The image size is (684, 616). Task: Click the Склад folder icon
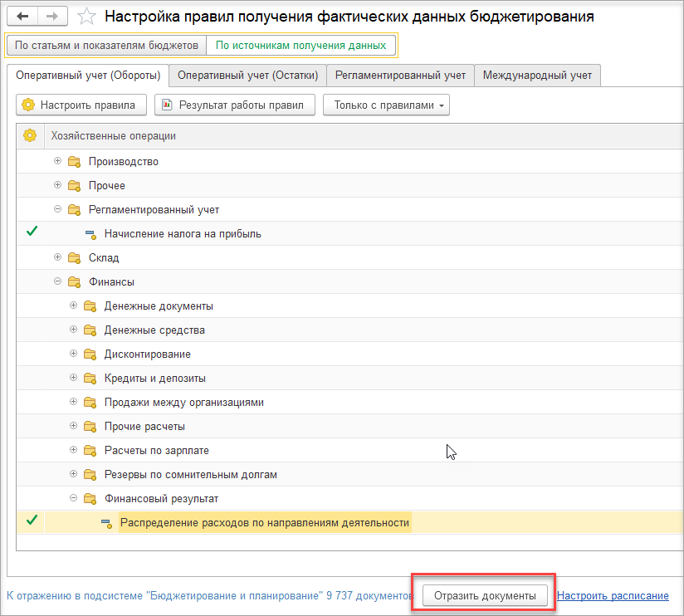coord(74,258)
